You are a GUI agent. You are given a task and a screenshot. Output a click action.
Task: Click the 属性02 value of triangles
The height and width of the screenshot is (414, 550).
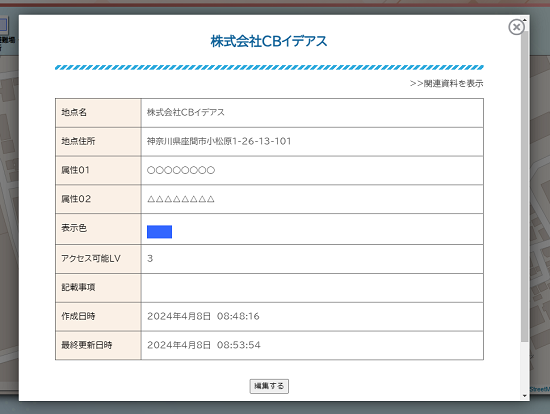tap(181, 199)
